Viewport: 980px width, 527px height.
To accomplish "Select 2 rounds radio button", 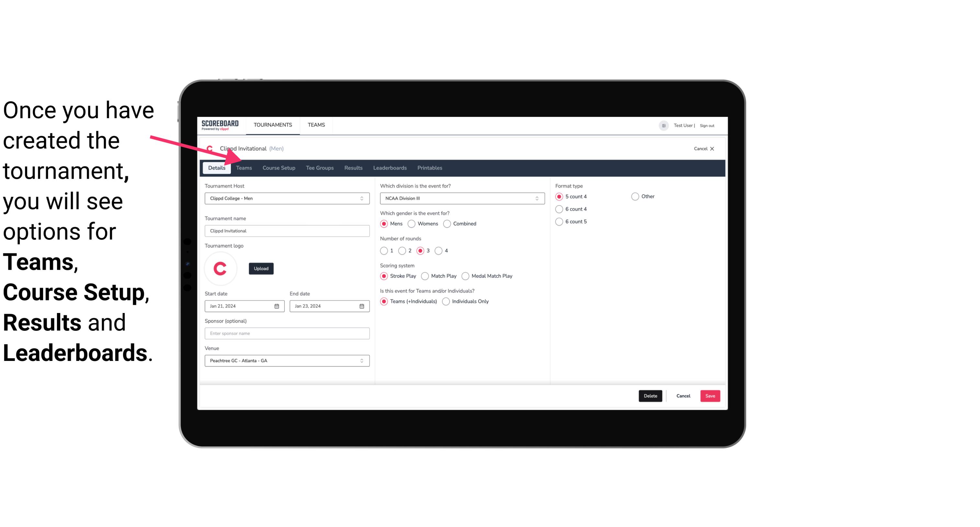I will [x=403, y=251].
